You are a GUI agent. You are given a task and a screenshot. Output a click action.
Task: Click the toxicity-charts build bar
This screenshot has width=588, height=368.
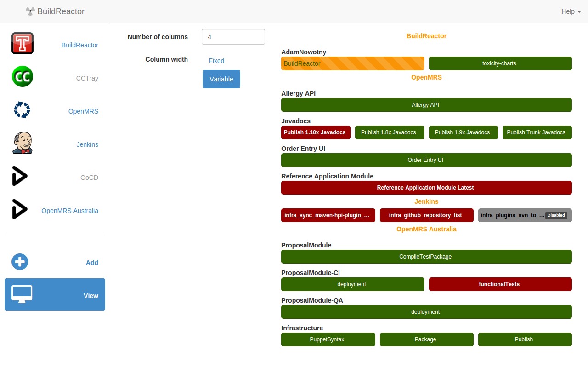pyautogui.click(x=500, y=63)
